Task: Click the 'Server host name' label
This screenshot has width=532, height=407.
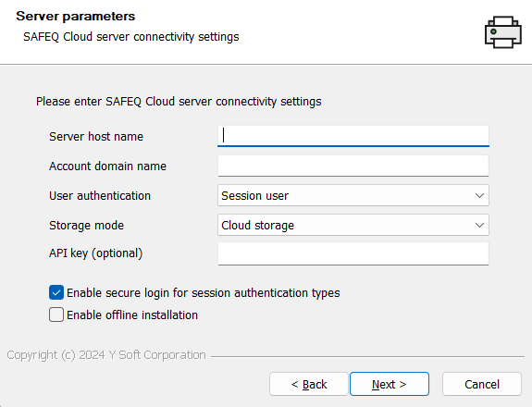Action: coord(96,136)
